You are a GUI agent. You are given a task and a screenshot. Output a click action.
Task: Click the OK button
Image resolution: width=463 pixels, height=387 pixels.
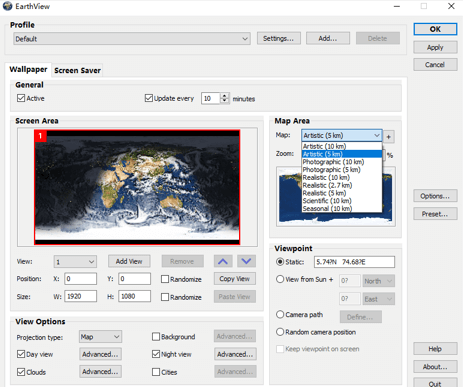(x=435, y=29)
